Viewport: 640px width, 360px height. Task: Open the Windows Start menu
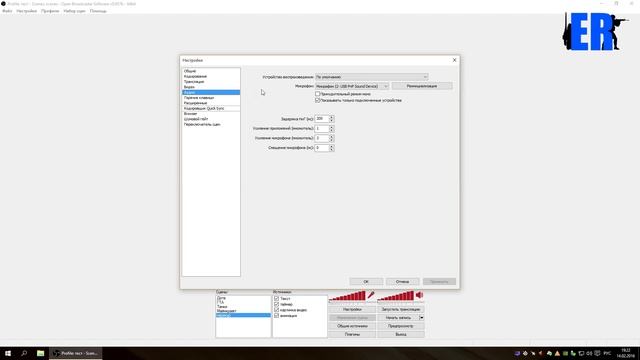click(8, 353)
